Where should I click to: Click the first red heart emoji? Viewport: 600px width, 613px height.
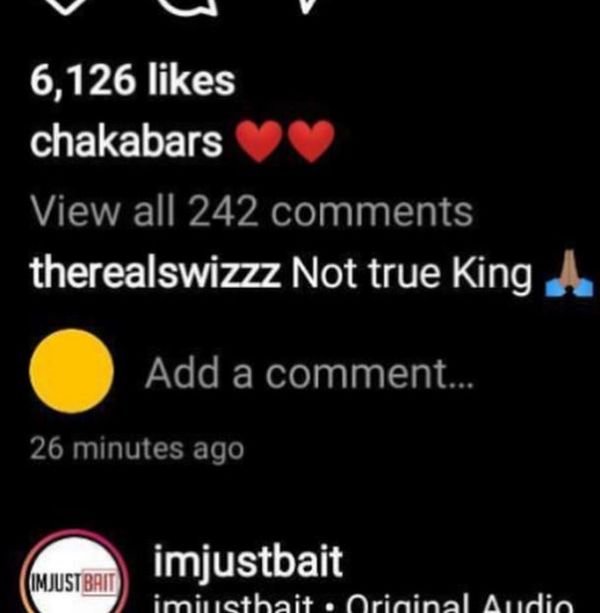[x=259, y=141]
